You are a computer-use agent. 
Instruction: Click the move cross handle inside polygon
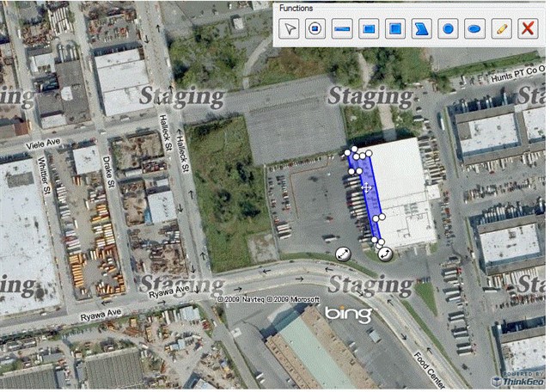[367, 187]
